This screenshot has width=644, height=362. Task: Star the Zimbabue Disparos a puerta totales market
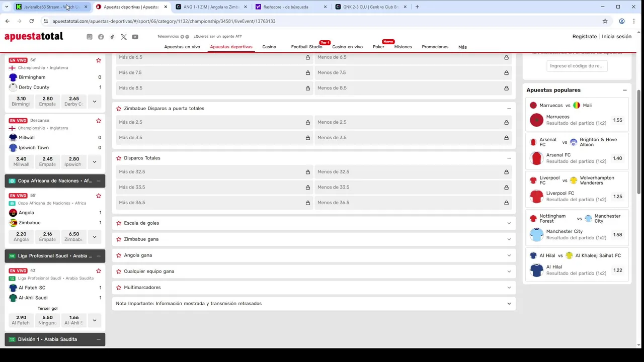[119, 109]
